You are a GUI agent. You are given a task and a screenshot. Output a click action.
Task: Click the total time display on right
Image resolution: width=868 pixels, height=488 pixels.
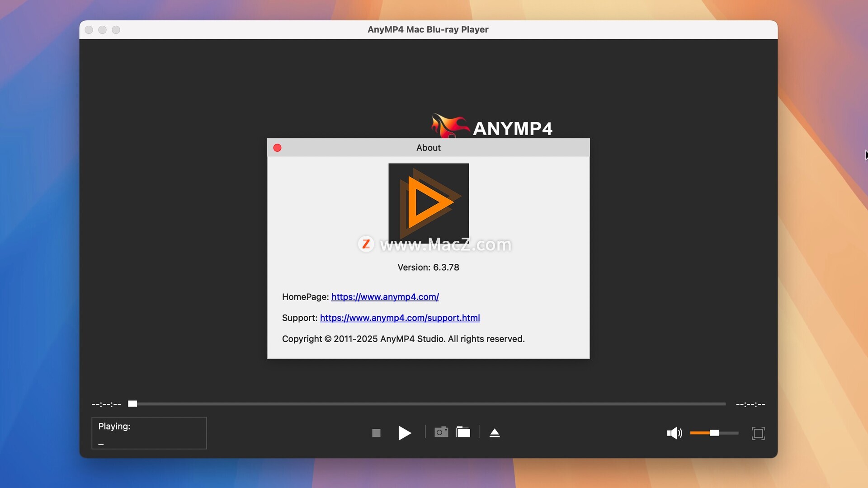pos(750,404)
